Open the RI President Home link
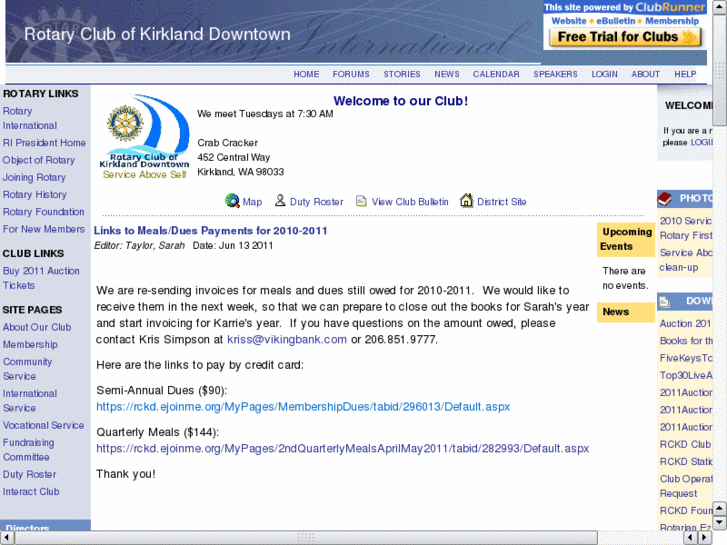Screen dimensions: 727x545 point(44,143)
